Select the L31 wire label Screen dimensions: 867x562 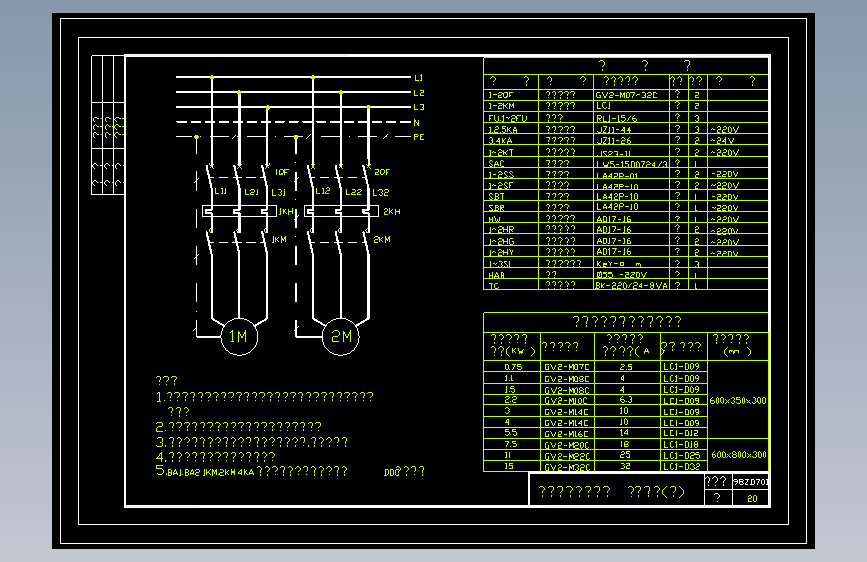[x=279, y=192]
